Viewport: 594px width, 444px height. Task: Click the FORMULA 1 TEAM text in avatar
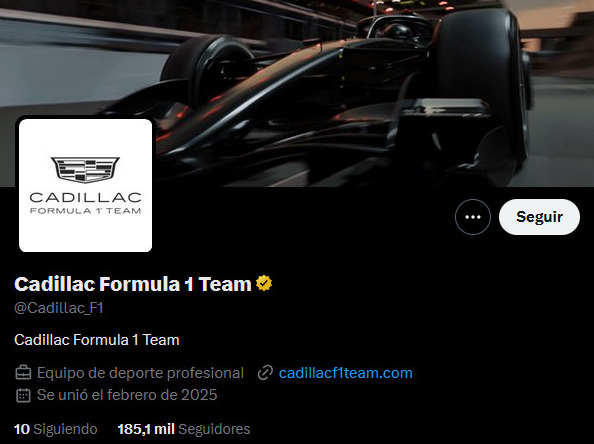pos(85,211)
